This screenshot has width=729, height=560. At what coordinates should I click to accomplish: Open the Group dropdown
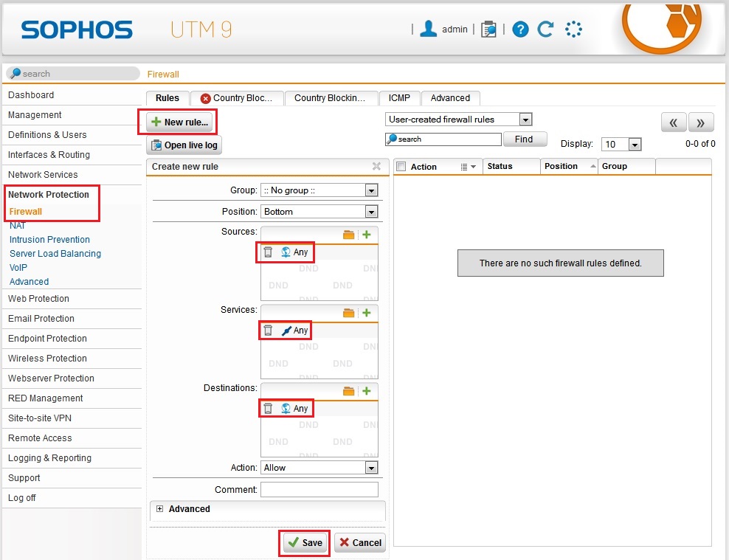coord(319,190)
